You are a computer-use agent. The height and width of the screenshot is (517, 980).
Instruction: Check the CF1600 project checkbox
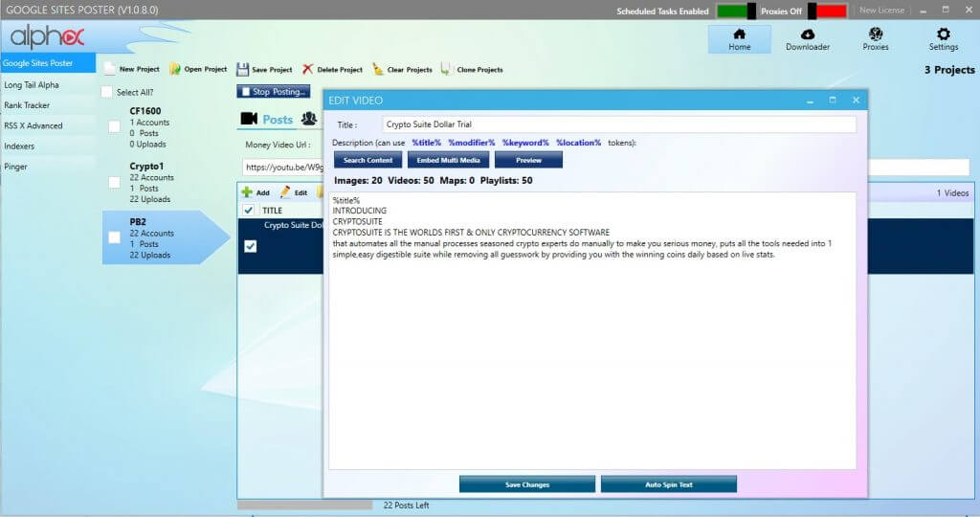tap(115, 127)
